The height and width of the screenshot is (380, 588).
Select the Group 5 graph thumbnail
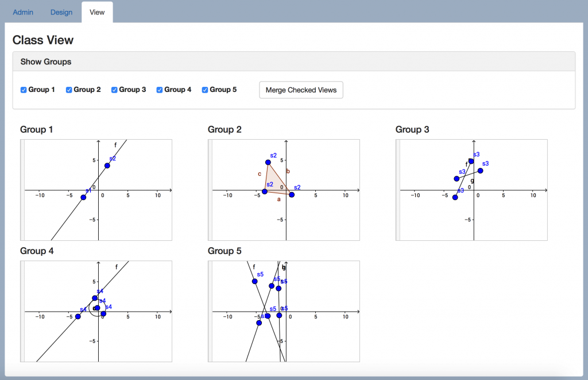[x=284, y=311]
